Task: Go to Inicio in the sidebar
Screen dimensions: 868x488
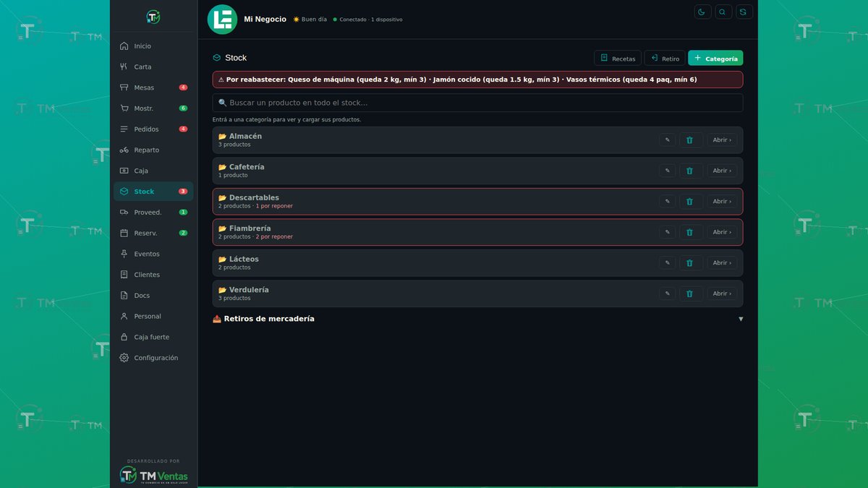Action: (153, 46)
